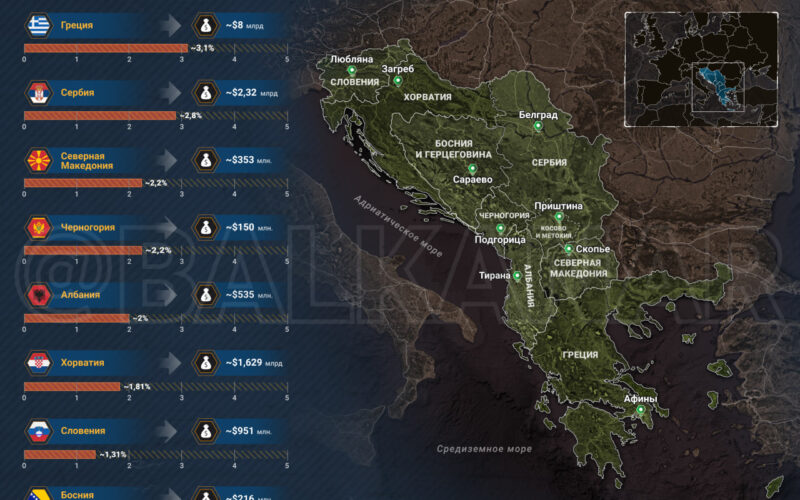
Task: Click the Croatia flag icon
Action: pos(39,363)
